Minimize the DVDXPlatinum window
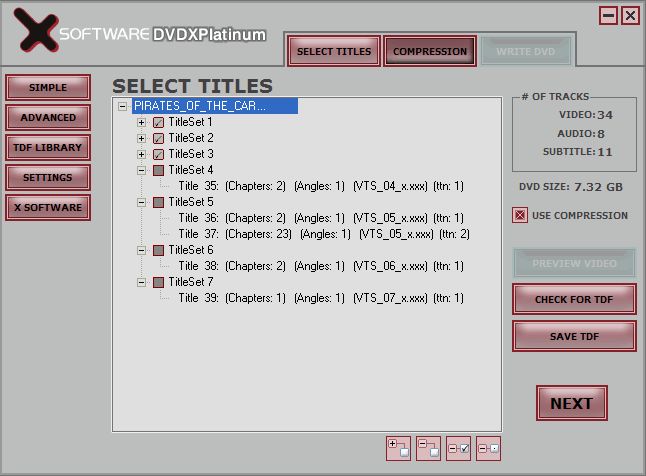646x476 pixels. tap(608, 16)
